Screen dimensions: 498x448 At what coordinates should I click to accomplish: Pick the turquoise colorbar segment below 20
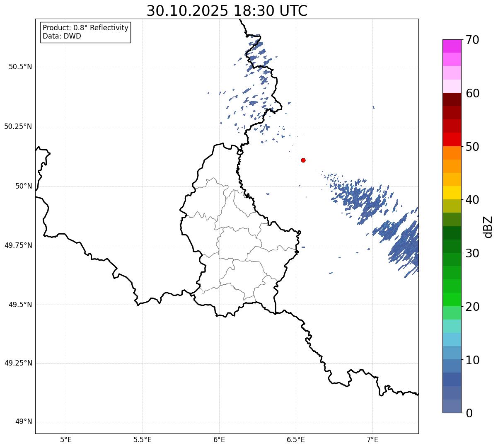[452, 326]
